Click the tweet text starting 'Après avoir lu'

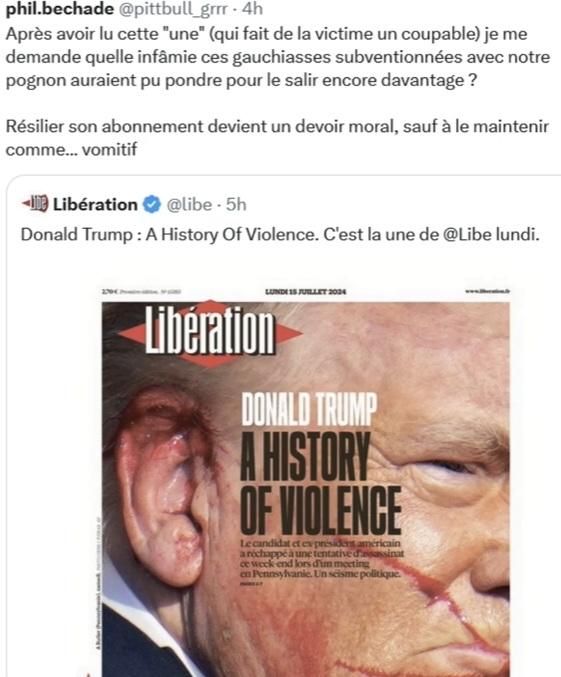click(278, 57)
